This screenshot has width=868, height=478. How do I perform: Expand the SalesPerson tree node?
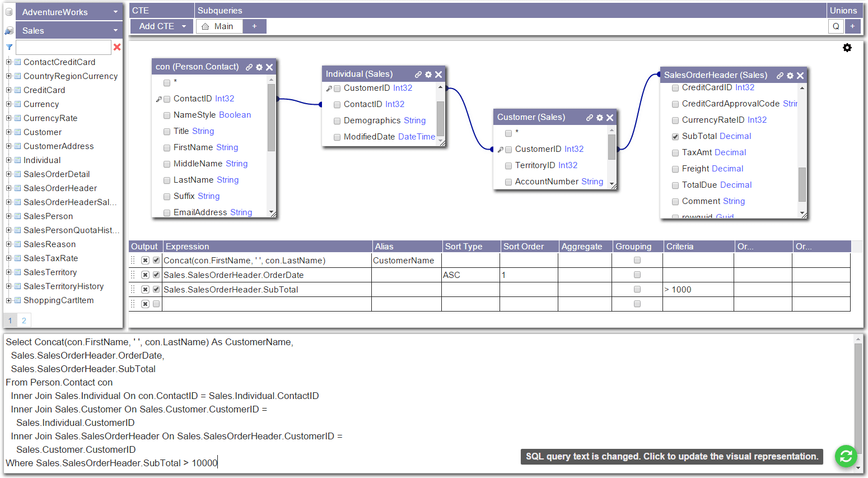tap(8, 216)
